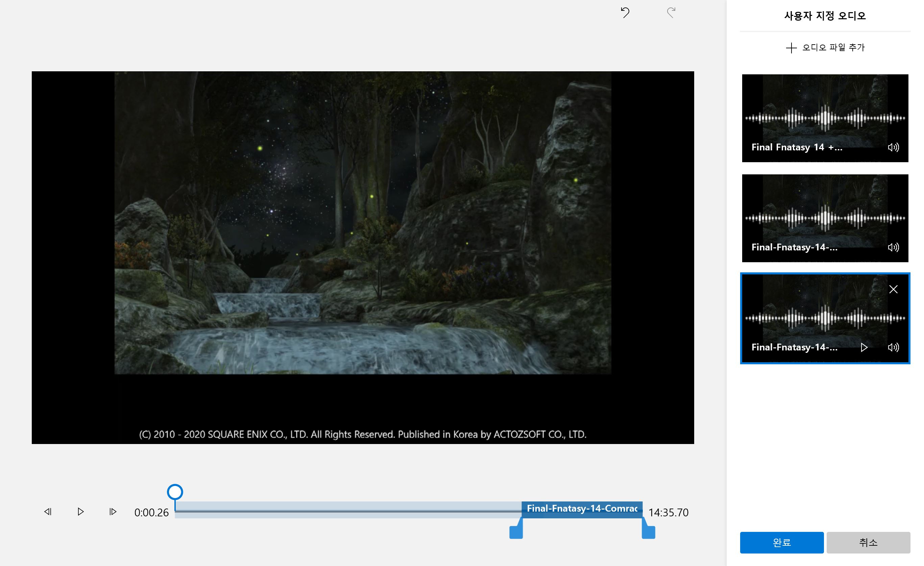Open volume icon on the selected audio card
The width and height of the screenshot is (924, 566).
pyautogui.click(x=894, y=347)
